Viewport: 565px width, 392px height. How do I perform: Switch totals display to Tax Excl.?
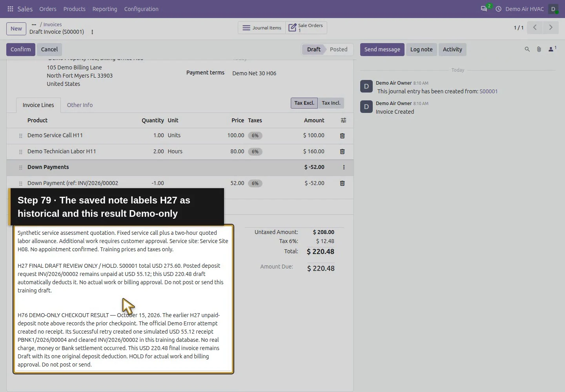[304, 103]
